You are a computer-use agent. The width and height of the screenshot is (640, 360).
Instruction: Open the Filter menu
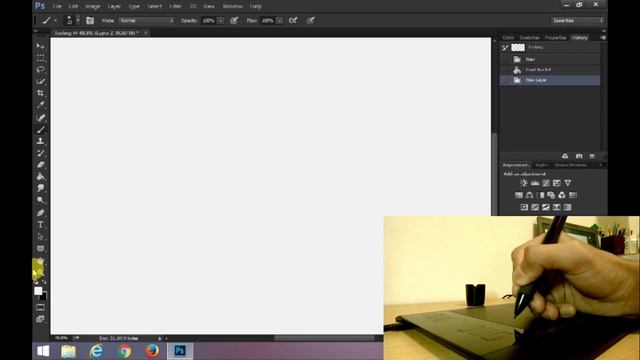tap(176, 6)
